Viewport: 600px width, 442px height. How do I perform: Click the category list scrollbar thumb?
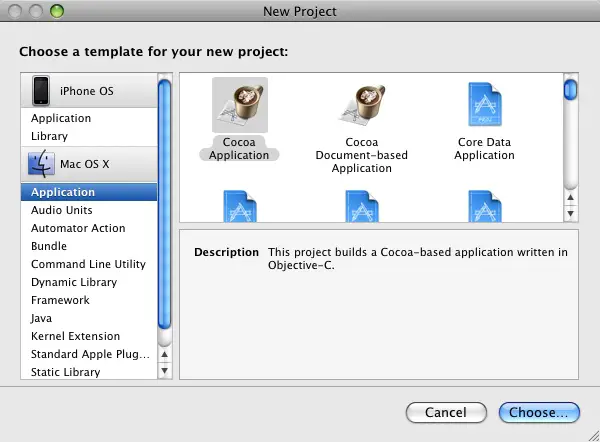coord(165,200)
